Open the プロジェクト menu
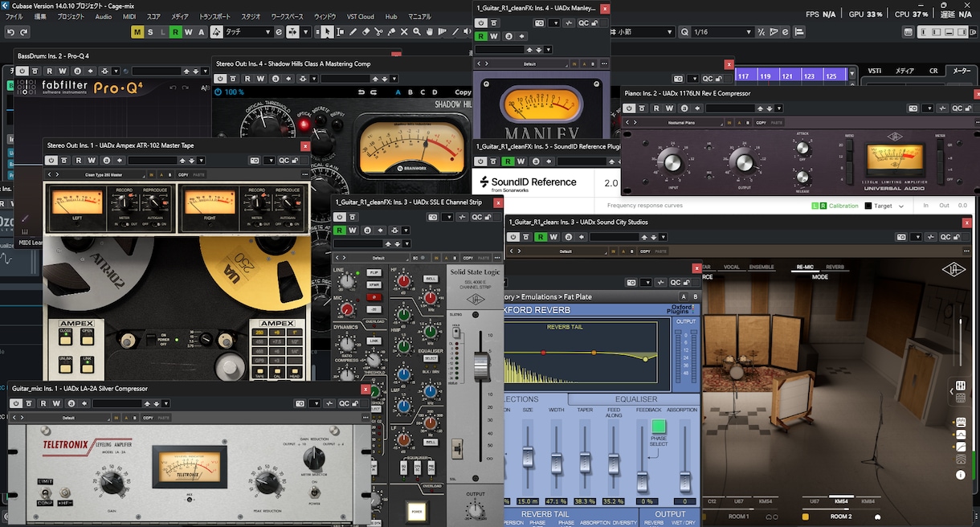980x527 pixels. tap(71, 16)
